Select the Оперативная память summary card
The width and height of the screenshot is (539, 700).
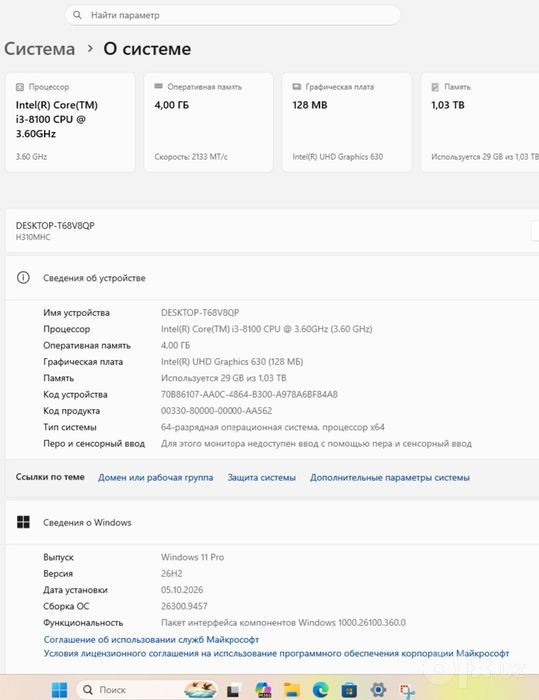point(209,122)
